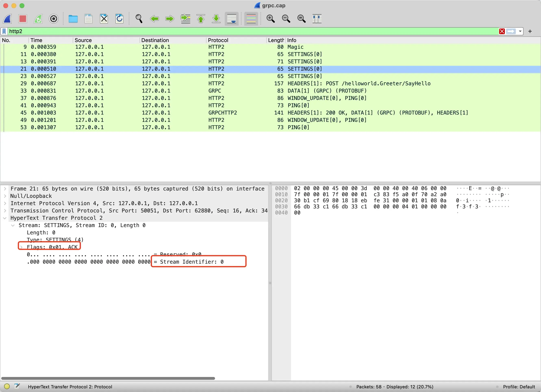Zoom in the packet text
This screenshot has width=541, height=392.
[x=270, y=19]
